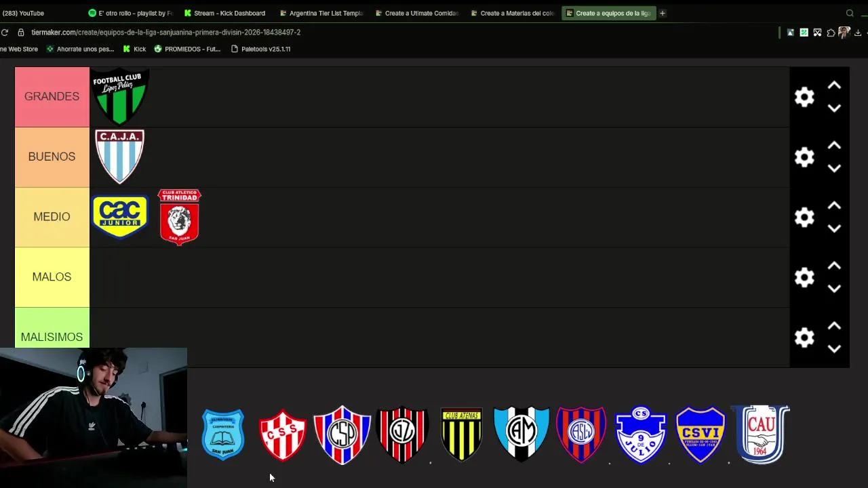Open PROMIEDOS bookmark

point(187,49)
